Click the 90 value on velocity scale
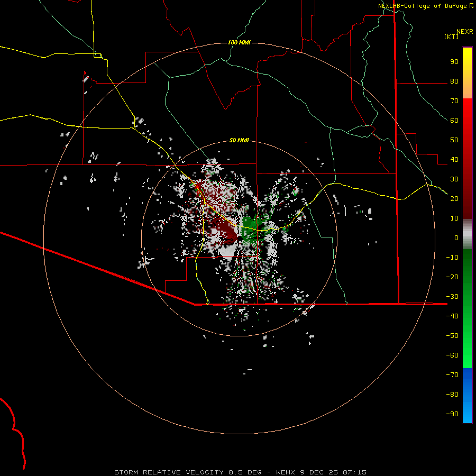The width and height of the screenshot is (476, 476). 454,62
